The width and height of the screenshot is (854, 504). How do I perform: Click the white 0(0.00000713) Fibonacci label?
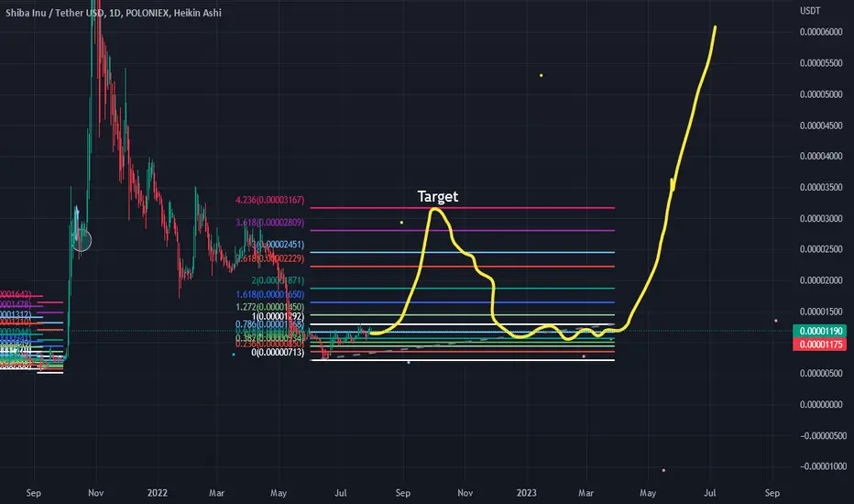click(x=278, y=353)
